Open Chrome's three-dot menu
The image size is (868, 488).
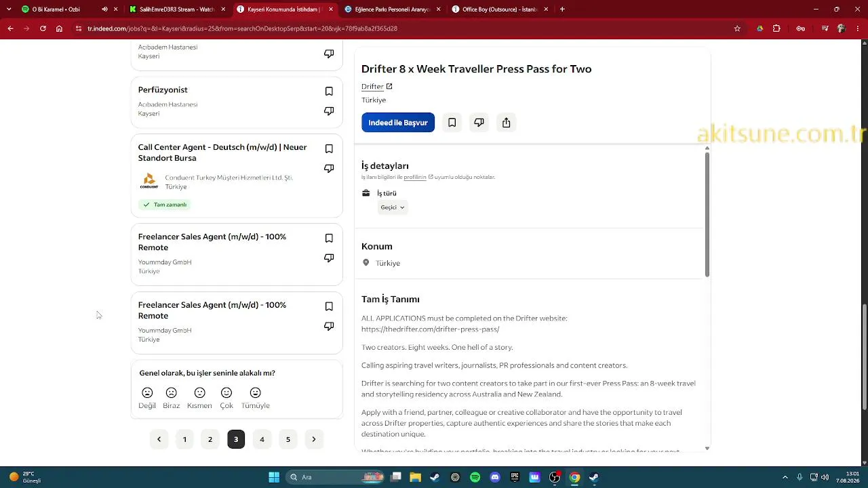858,28
